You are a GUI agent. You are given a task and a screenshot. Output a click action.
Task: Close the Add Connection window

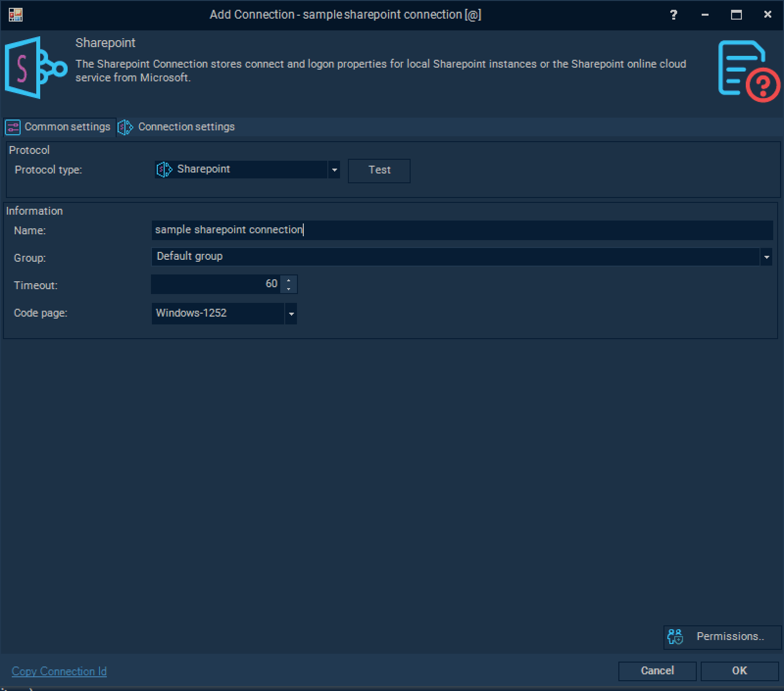pyautogui.click(x=767, y=15)
